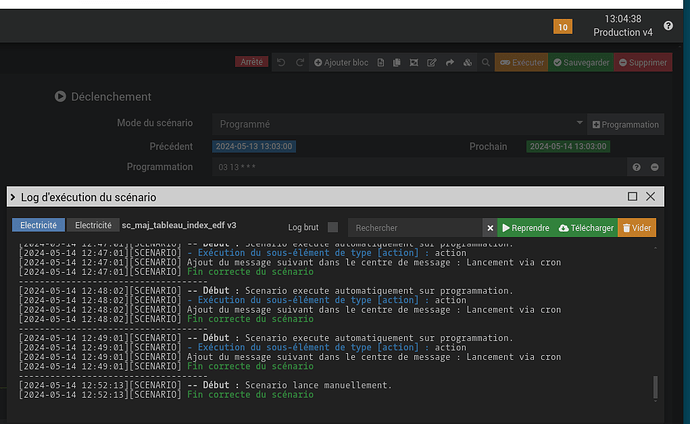Viewport: 690px width, 424px height.
Task: Click the duplicate scenario copy icon
Action: [397, 62]
